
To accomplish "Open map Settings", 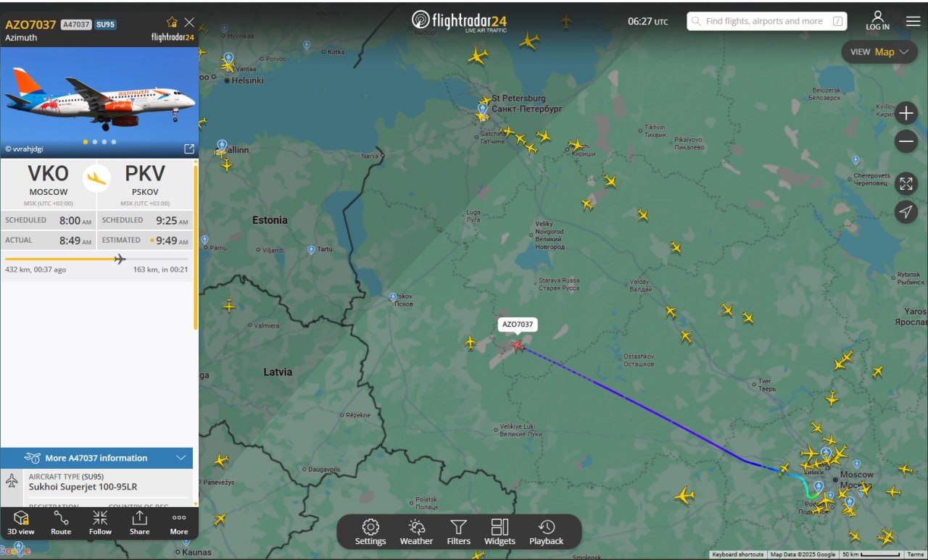I will click(370, 532).
